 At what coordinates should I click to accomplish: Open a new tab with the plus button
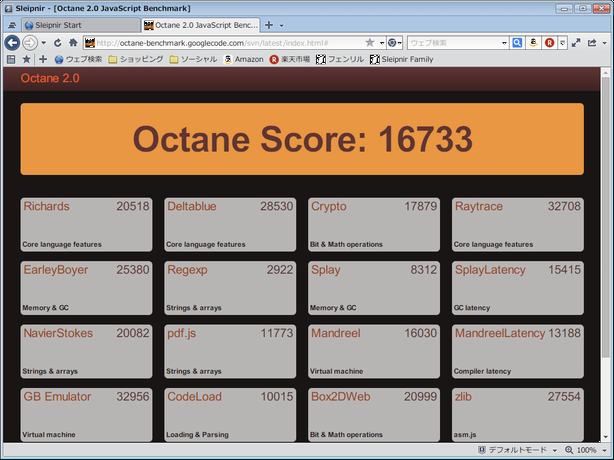coord(269,25)
